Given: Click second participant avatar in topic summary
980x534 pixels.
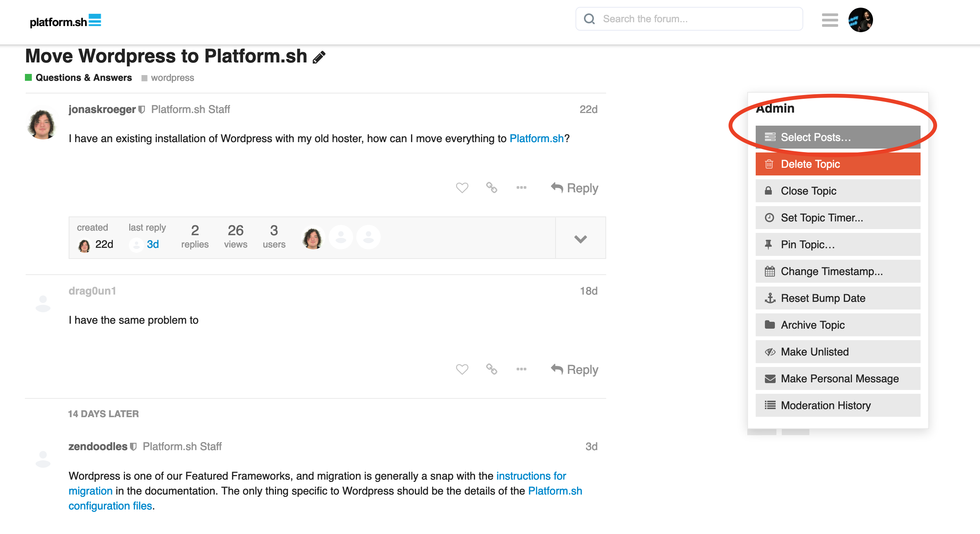Looking at the screenshot, I should [341, 238].
